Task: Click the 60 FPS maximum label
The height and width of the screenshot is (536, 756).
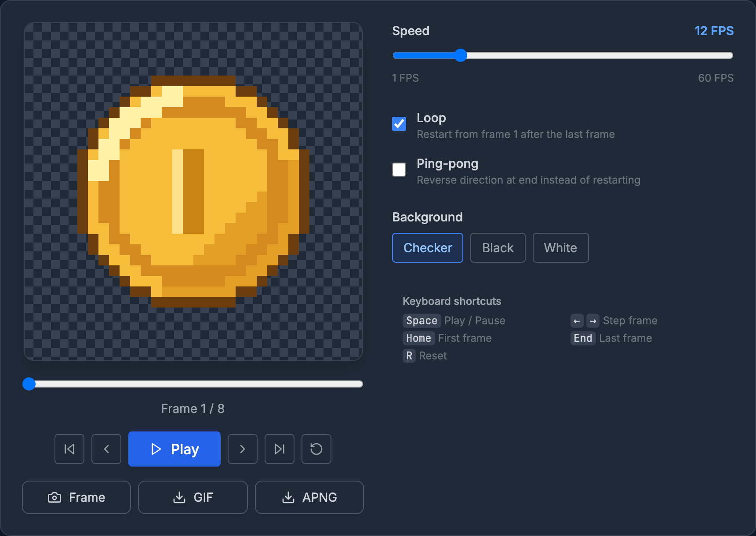Action: [716, 78]
